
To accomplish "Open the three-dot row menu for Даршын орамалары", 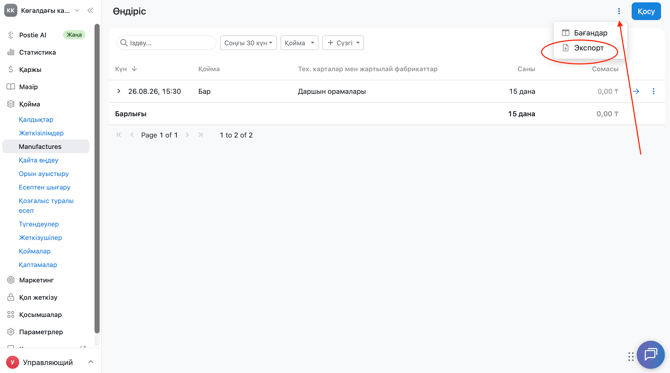I will [653, 91].
